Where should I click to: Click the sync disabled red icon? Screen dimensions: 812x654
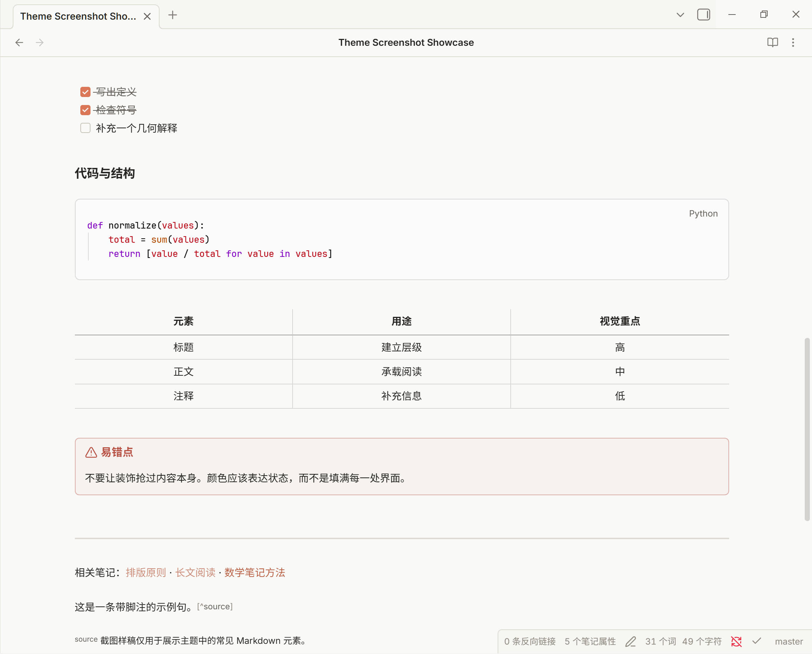point(736,641)
